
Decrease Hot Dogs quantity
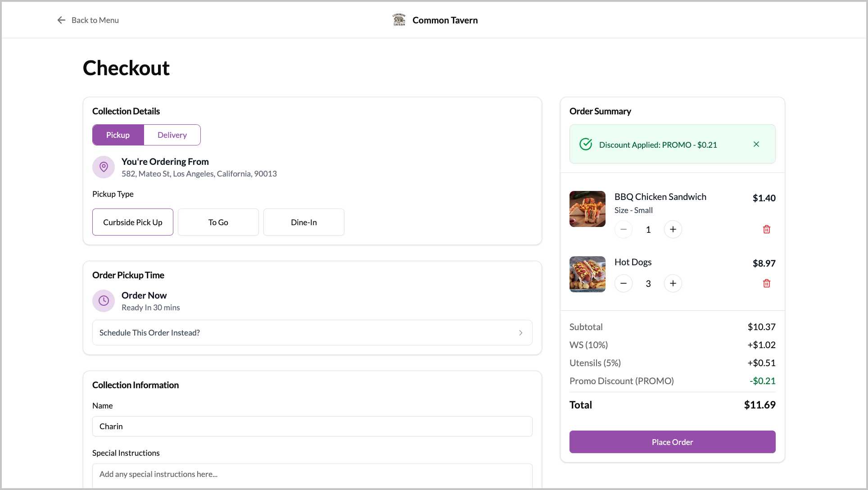click(624, 283)
